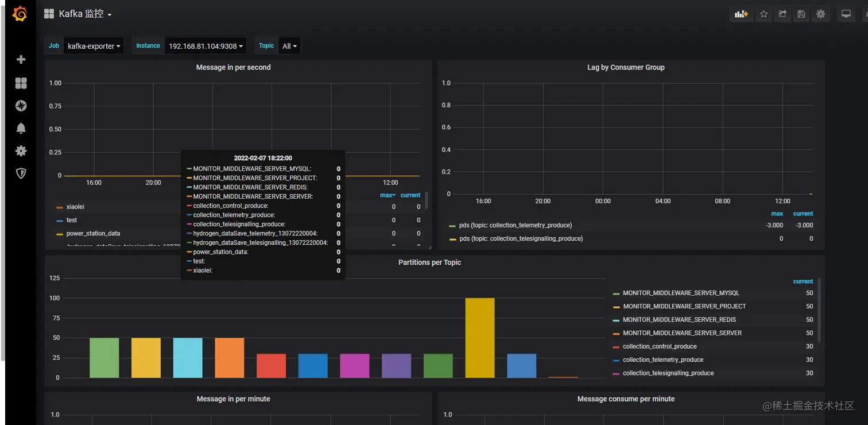868x425 pixels.
Task: Star this dashboard as favorite
Action: [764, 14]
